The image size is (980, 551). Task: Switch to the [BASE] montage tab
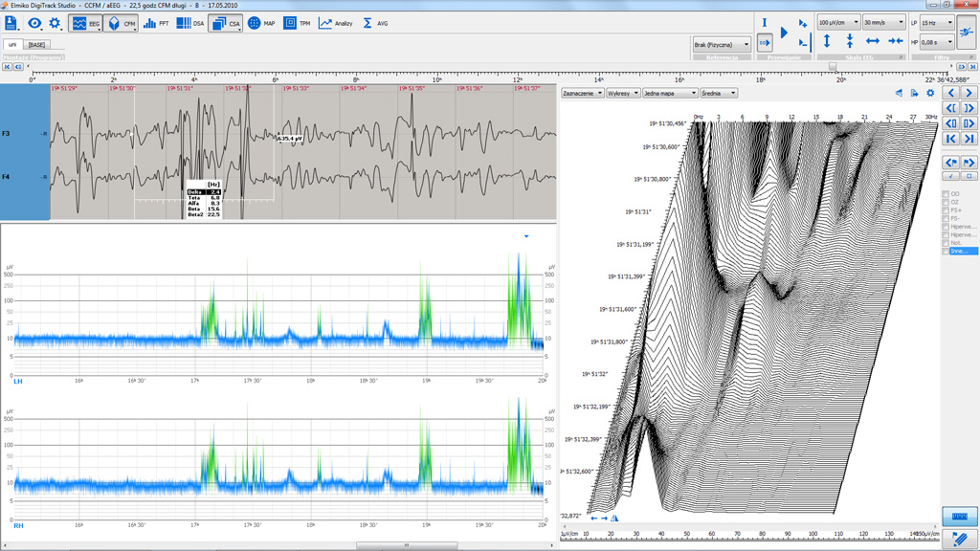tap(36, 44)
